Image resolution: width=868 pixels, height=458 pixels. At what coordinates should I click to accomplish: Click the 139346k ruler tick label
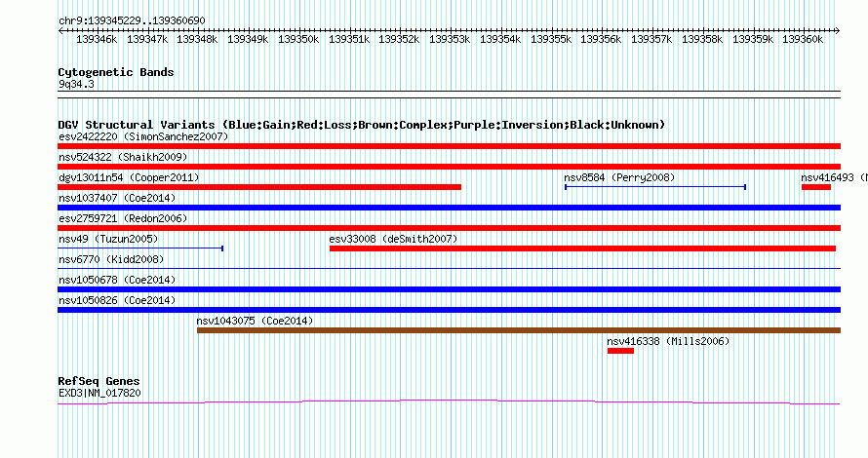pyautogui.click(x=97, y=40)
